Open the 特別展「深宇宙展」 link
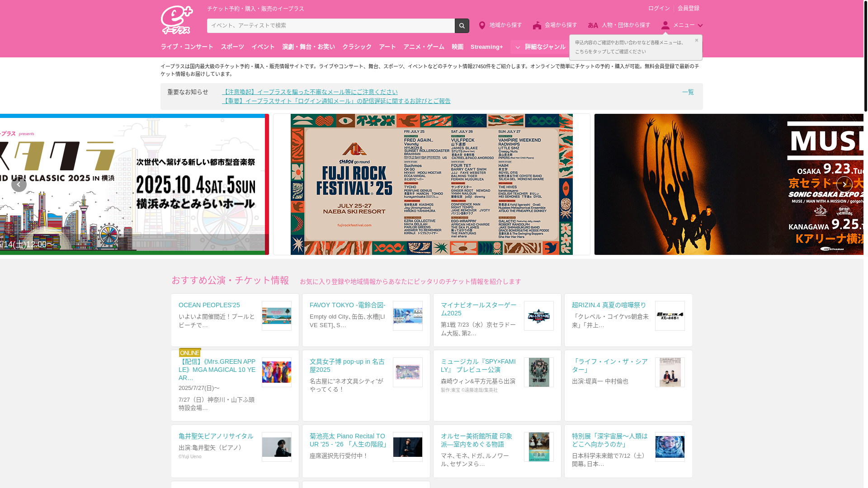 (x=610, y=441)
